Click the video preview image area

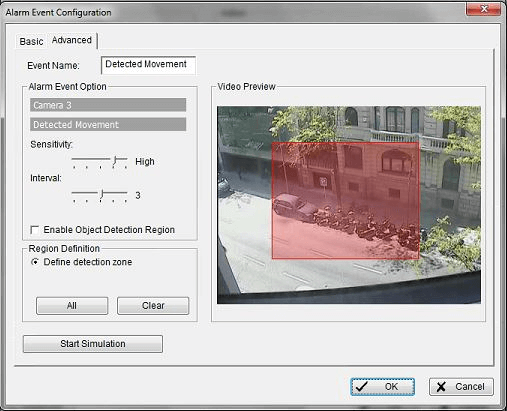(x=349, y=205)
